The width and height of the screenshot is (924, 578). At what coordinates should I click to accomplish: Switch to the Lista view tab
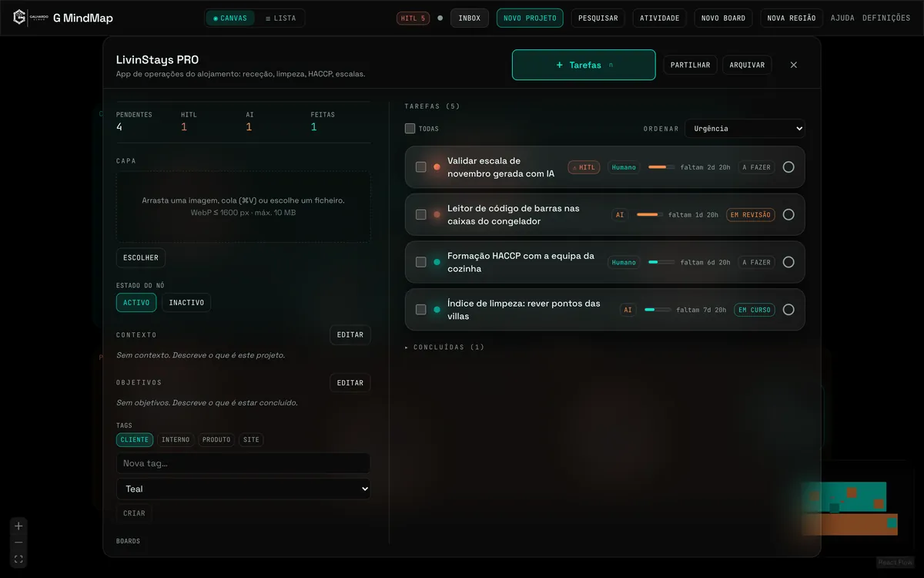pyautogui.click(x=280, y=18)
